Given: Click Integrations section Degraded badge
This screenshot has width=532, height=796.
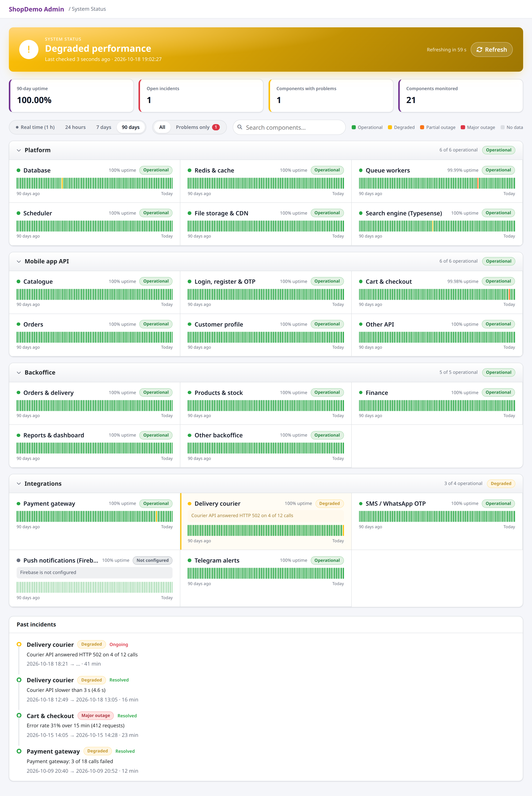Looking at the screenshot, I should pyautogui.click(x=501, y=484).
